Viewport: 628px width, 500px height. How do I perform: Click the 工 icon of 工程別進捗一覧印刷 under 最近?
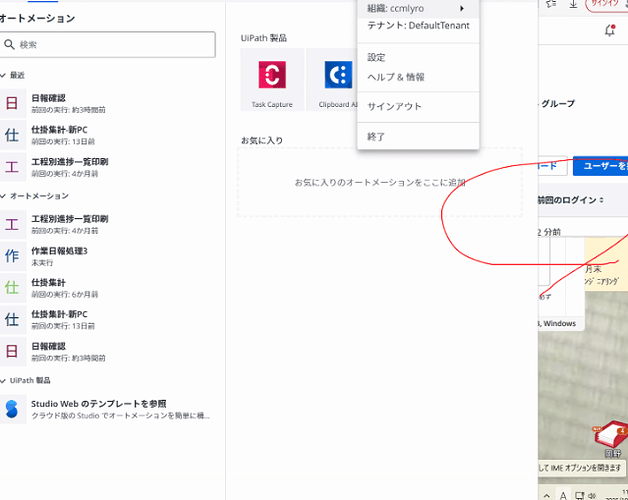(12, 167)
